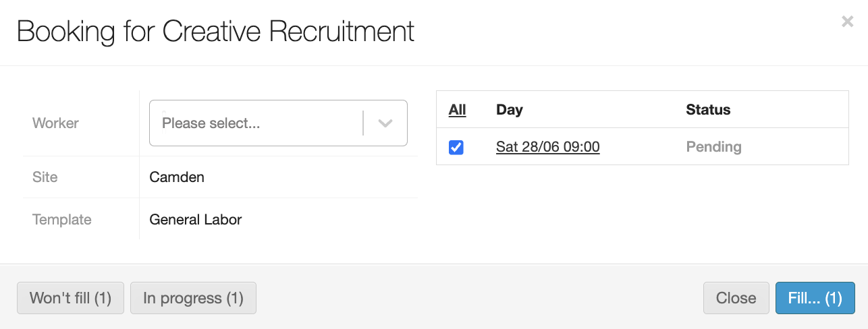Click the All link in table header
Viewport: 868px width, 329px height.
pyautogui.click(x=457, y=110)
